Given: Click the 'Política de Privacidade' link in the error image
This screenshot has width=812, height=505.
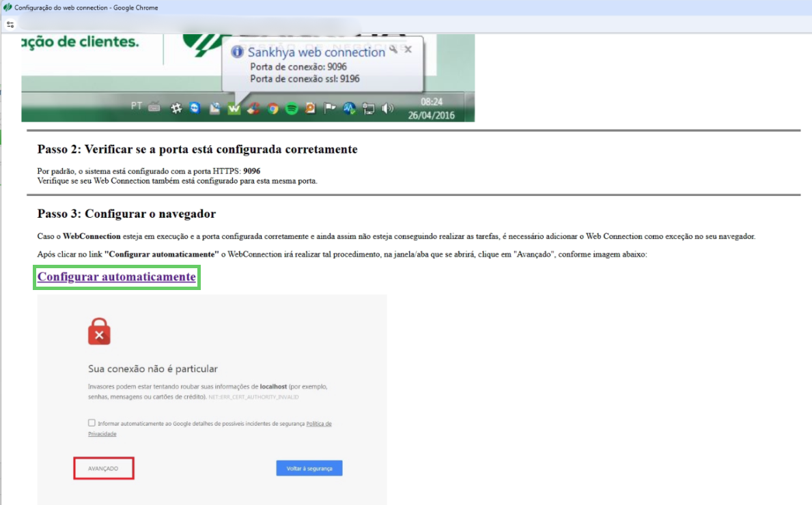Looking at the screenshot, I should pos(318,424).
